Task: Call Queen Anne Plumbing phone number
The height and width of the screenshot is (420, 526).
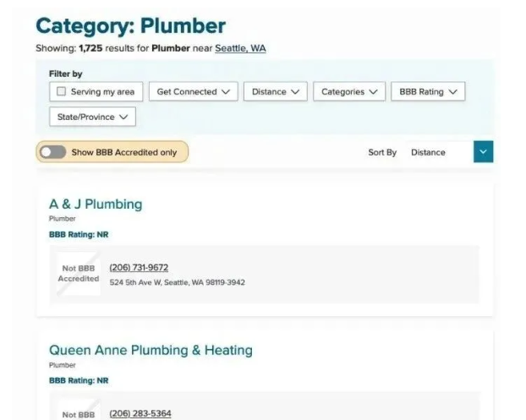Action: tap(140, 413)
